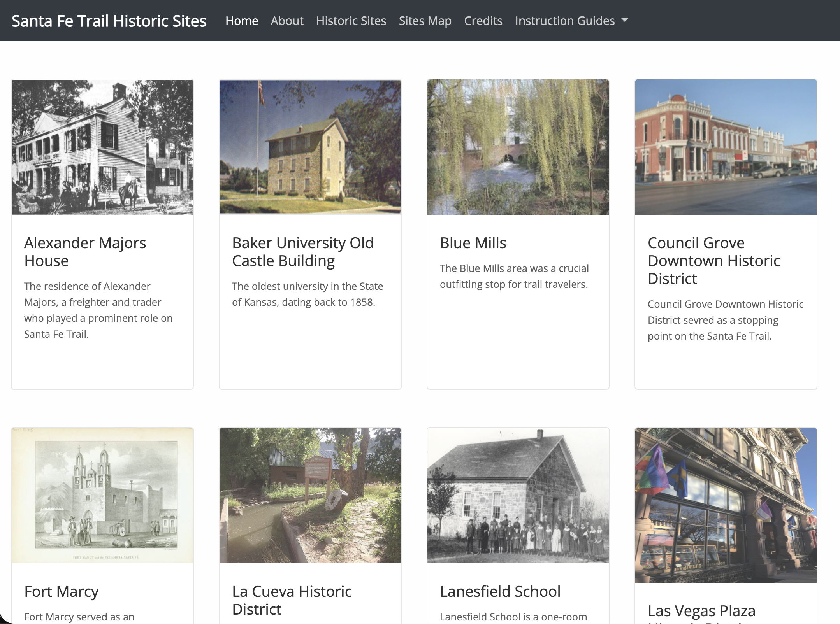Open the Baker University Old Castle Building link

pos(303,251)
